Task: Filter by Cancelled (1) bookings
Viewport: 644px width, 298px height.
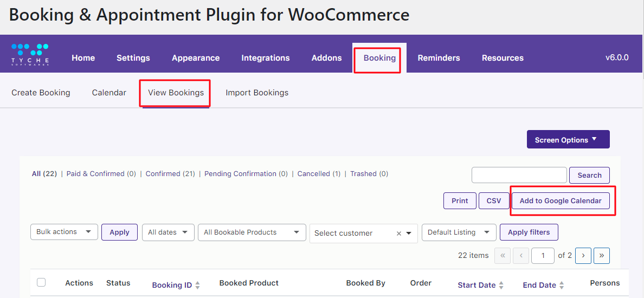Action: tap(319, 173)
